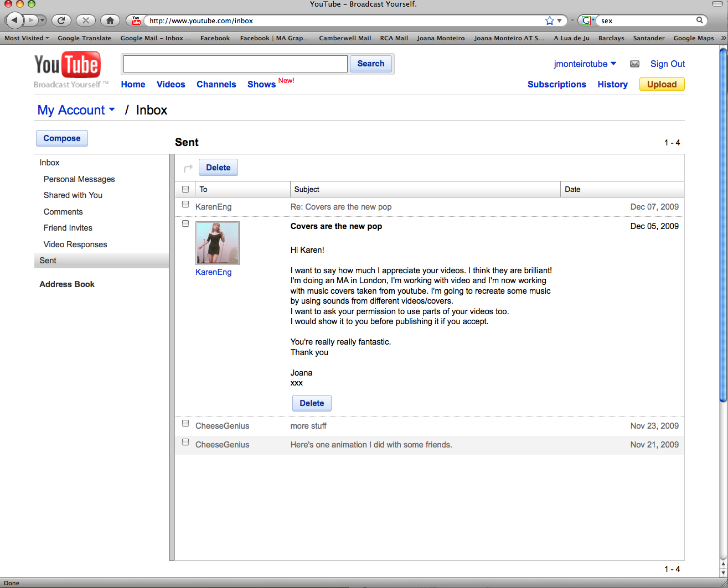Open the URL history dropdown arrow
728x588 pixels.
(559, 20)
